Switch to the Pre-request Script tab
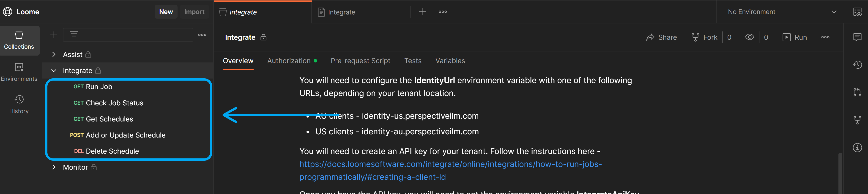This screenshot has width=868, height=194. [360, 61]
